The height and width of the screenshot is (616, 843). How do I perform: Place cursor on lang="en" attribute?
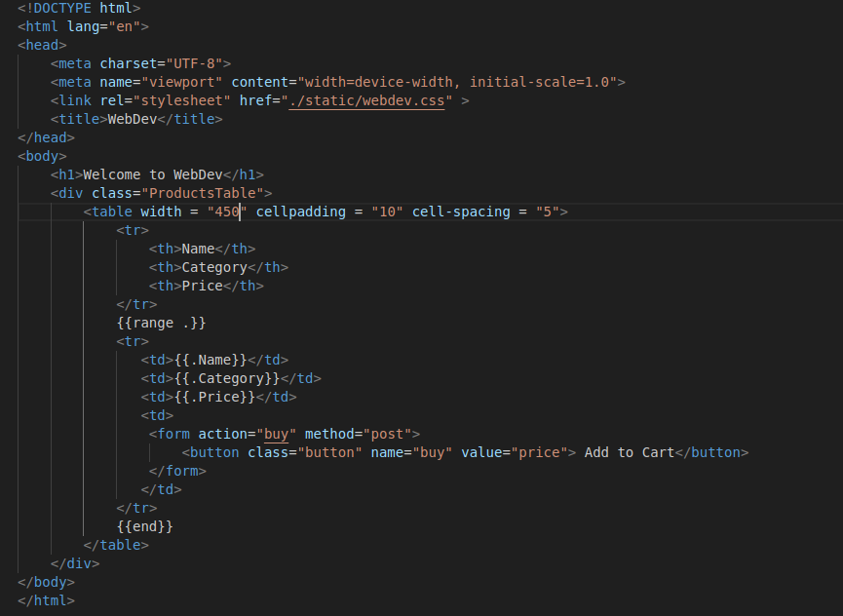(x=103, y=26)
